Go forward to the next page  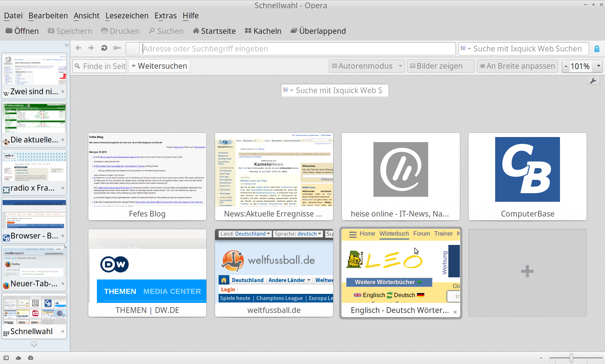pos(91,48)
